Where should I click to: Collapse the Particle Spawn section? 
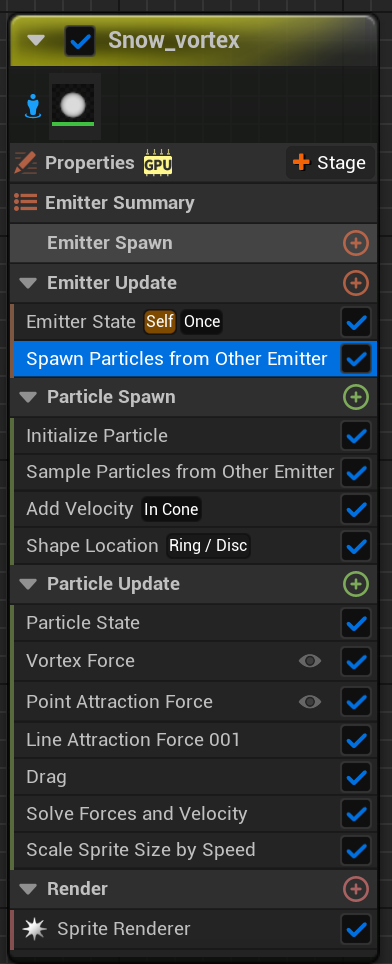(28, 397)
